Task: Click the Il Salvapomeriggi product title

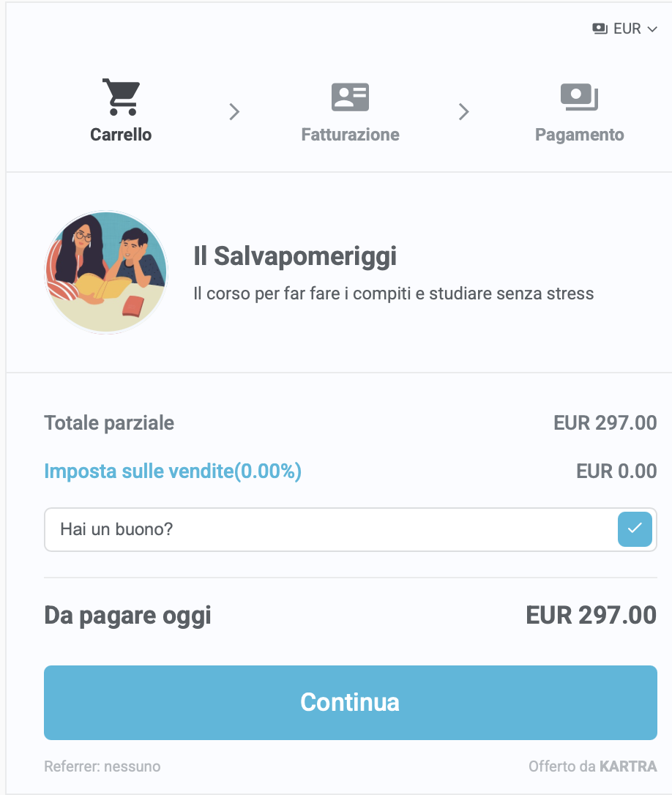Action: click(295, 256)
